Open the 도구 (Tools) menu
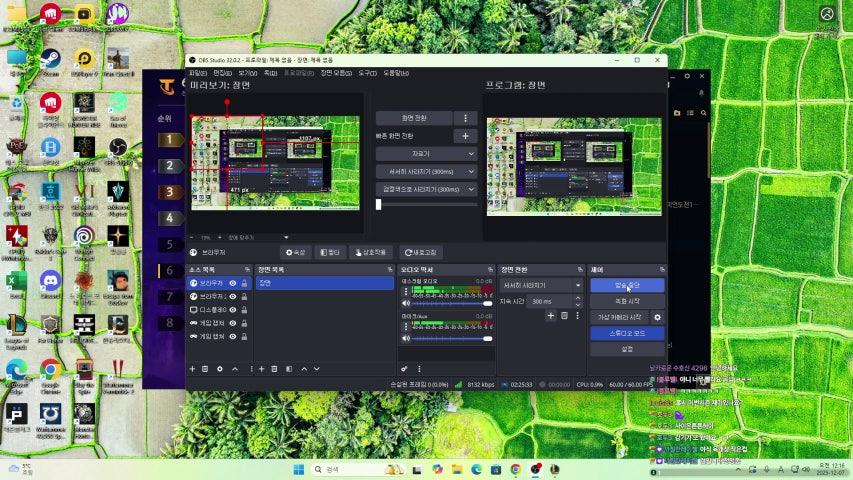Image resolution: width=853 pixels, height=480 pixels. pyautogui.click(x=366, y=73)
